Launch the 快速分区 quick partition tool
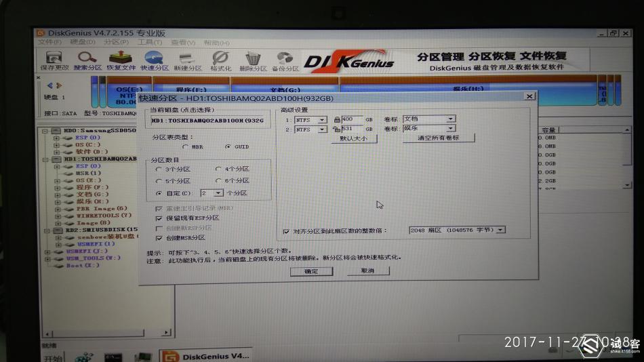 point(155,61)
